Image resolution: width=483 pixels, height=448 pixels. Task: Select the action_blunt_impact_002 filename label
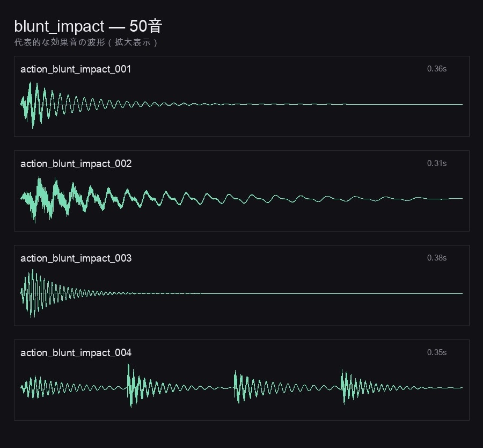[x=76, y=163]
